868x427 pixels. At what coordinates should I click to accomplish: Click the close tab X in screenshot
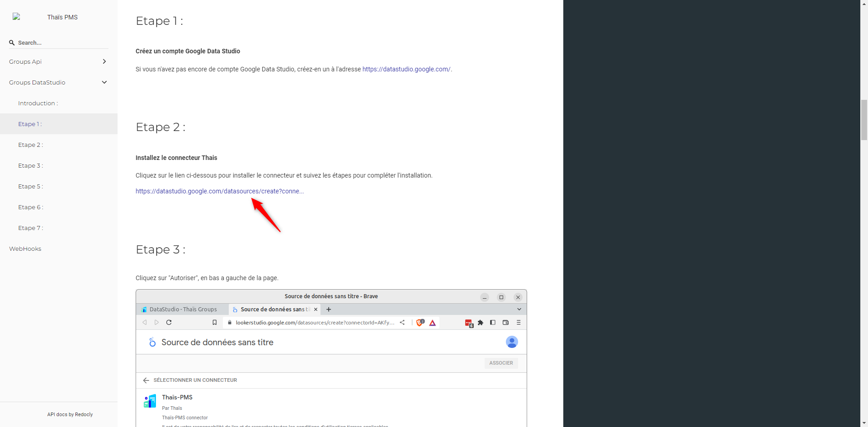316,310
